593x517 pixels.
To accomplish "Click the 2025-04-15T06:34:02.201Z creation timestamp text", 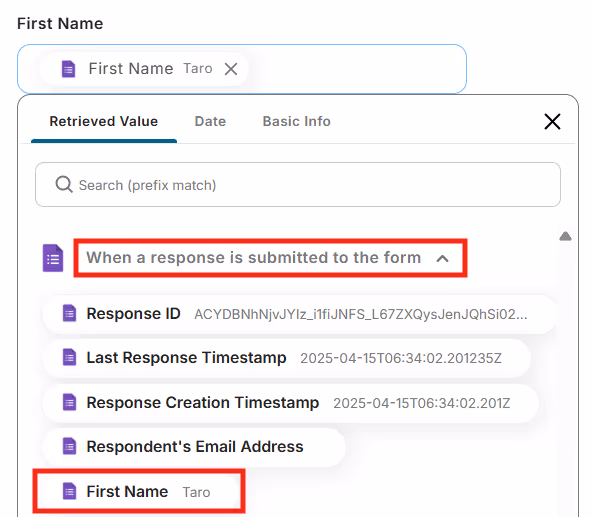I will (422, 403).
